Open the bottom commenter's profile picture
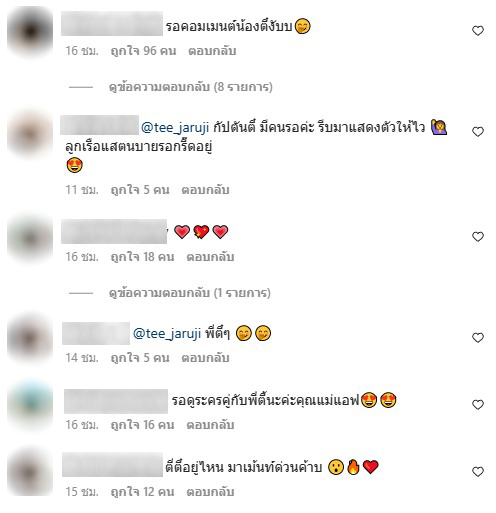496x513 pixels. pyautogui.click(x=30, y=472)
